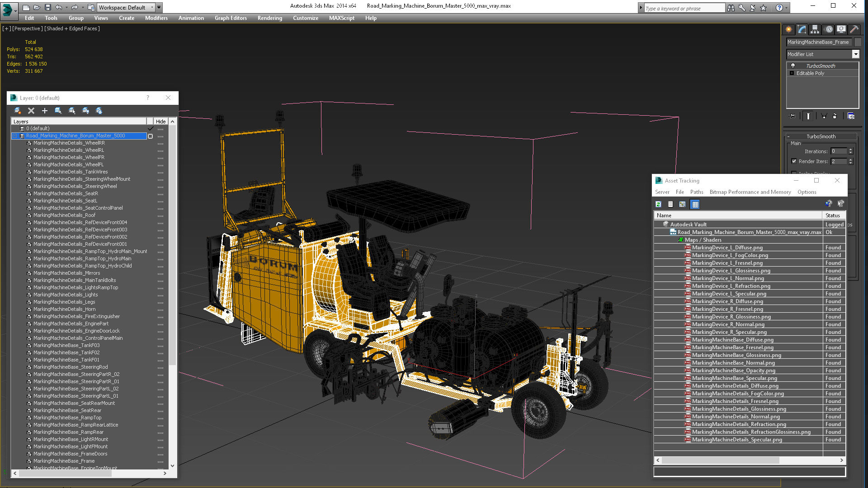This screenshot has width=868, height=488.
Task: Click the Pin Stack icon
Action: 793,116
